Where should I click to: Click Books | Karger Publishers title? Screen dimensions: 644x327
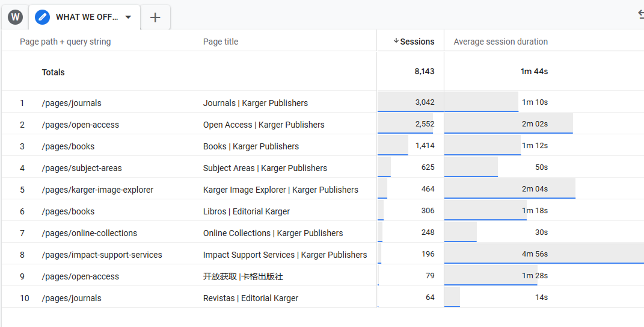[251, 146]
